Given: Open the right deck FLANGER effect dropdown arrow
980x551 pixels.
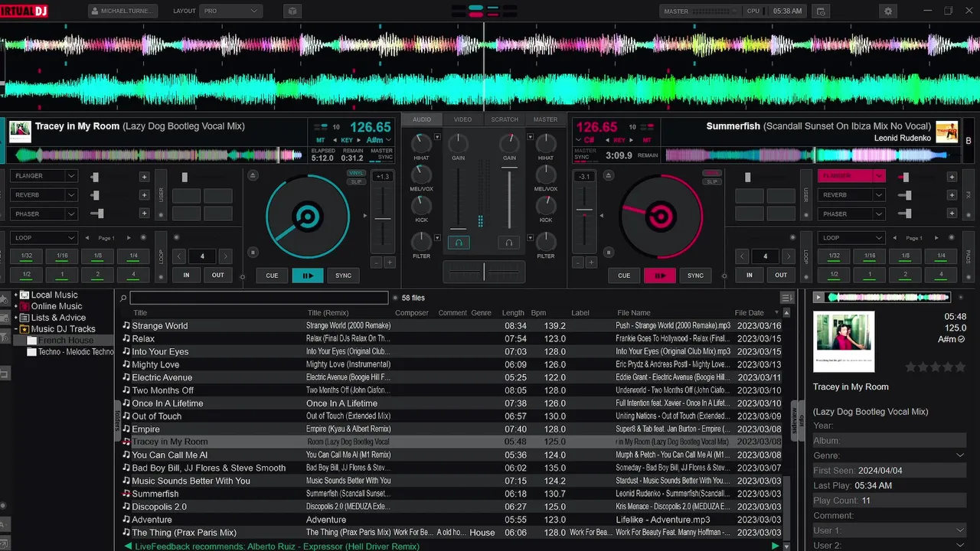Looking at the screenshot, I should (879, 176).
